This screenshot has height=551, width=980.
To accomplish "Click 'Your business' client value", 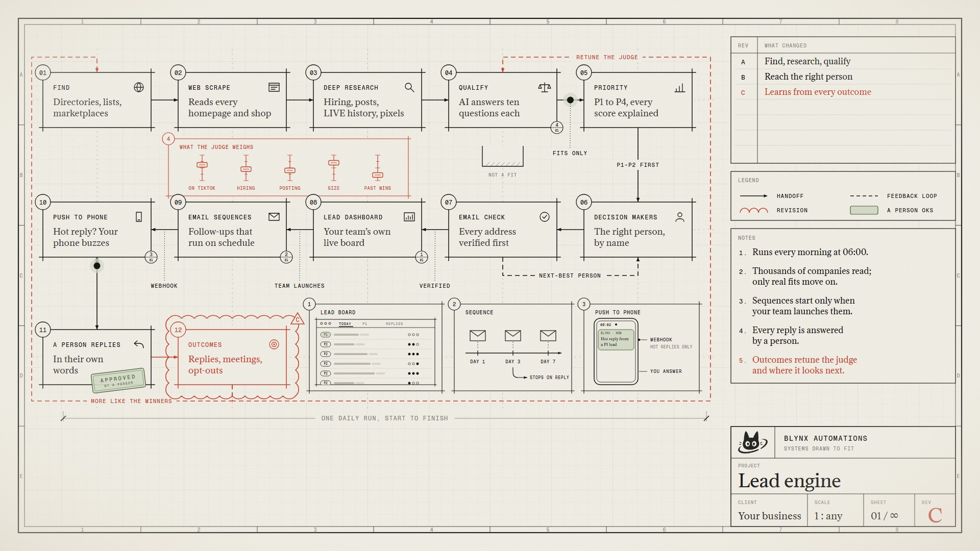I will [769, 516].
